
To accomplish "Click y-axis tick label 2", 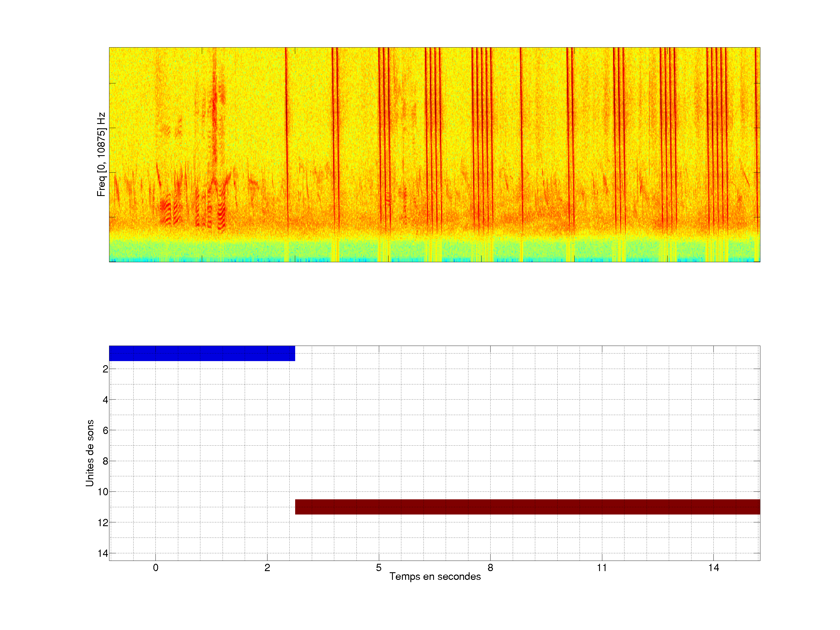I will [105, 369].
